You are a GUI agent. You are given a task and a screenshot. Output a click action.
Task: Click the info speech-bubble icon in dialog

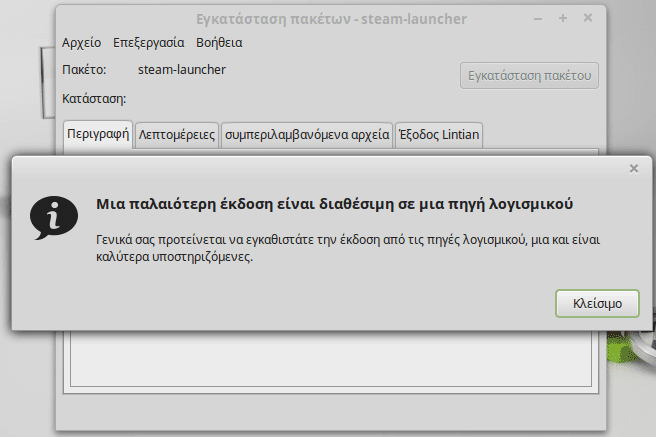54,217
